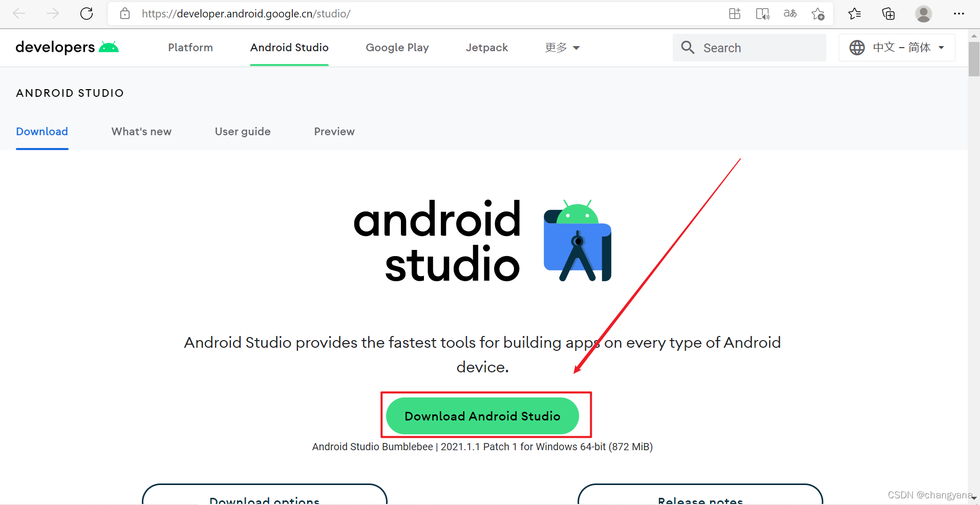Click the page vertical scrollbar thumb
This screenshot has width=980, height=505.
(974, 59)
